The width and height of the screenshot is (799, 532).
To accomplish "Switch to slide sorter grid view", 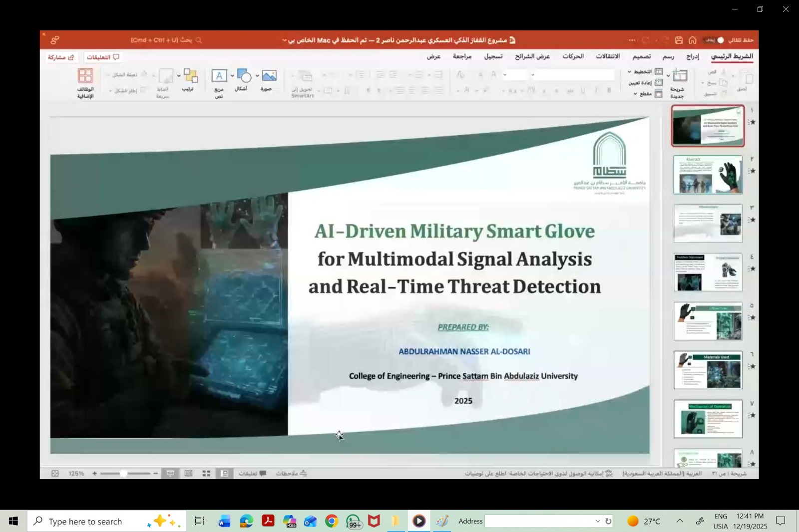I will pyautogui.click(x=206, y=474).
